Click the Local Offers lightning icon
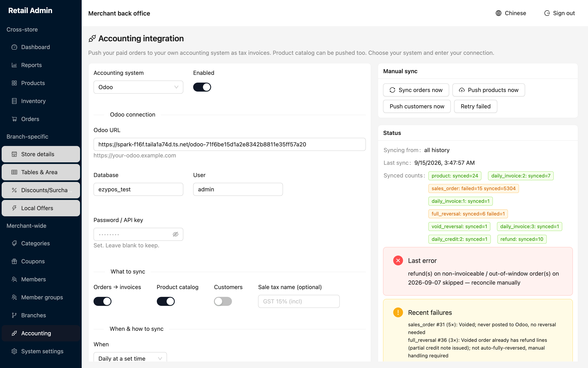This screenshot has height=368, width=588. (x=14, y=208)
